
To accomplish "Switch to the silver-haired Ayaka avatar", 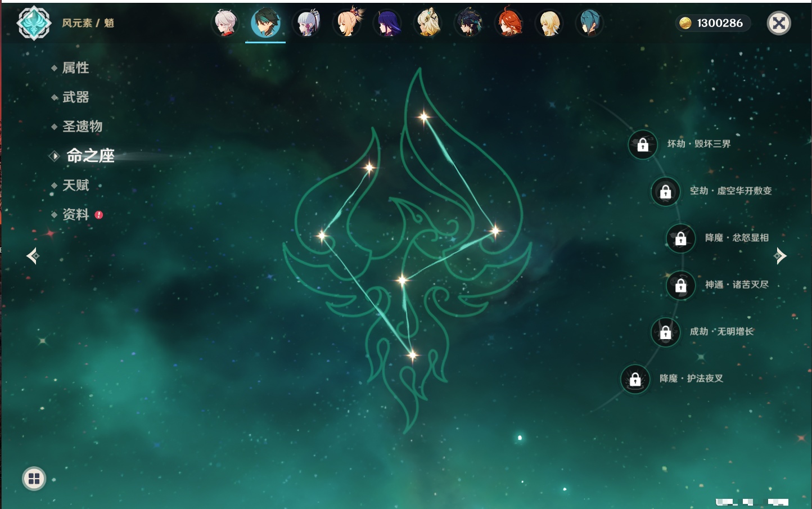I will coord(306,24).
